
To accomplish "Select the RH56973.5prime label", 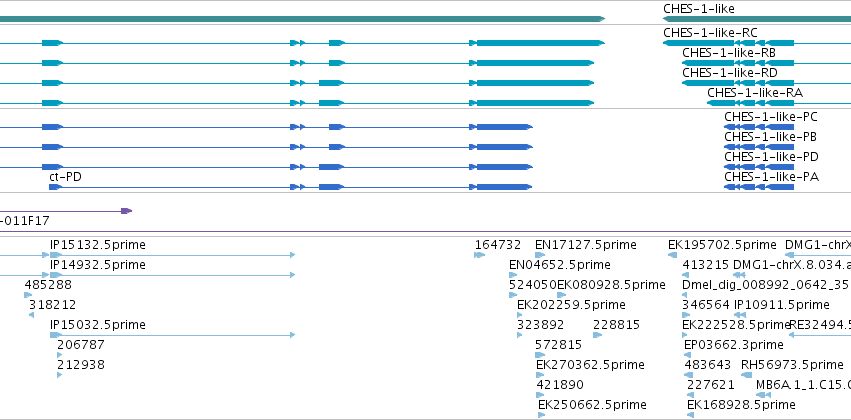I will [792, 365].
